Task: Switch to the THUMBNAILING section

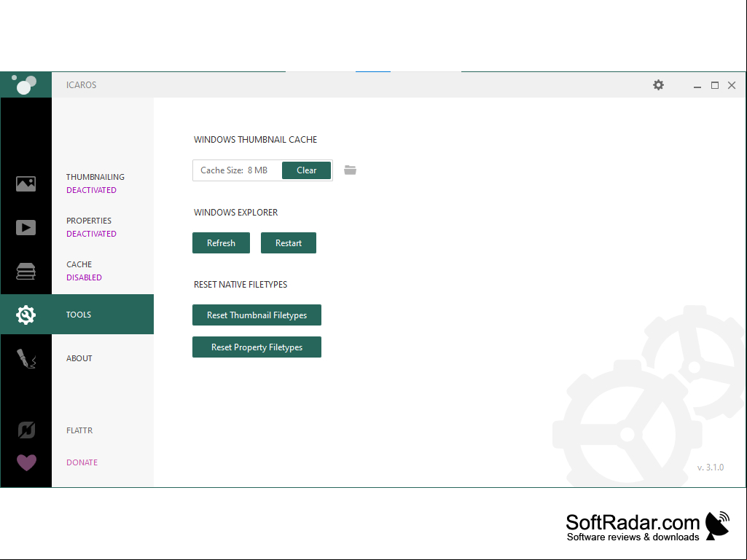Action: click(x=95, y=177)
